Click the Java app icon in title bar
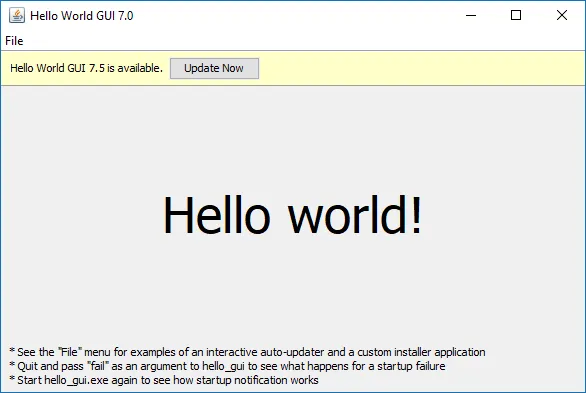This screenshot has height=393, width=586. coord(17,16)
